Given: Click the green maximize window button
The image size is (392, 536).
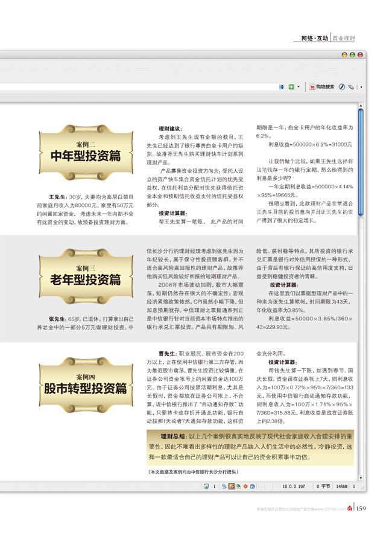Looking at the screenshot, I should pyautogui.click(x=352, y=55).
